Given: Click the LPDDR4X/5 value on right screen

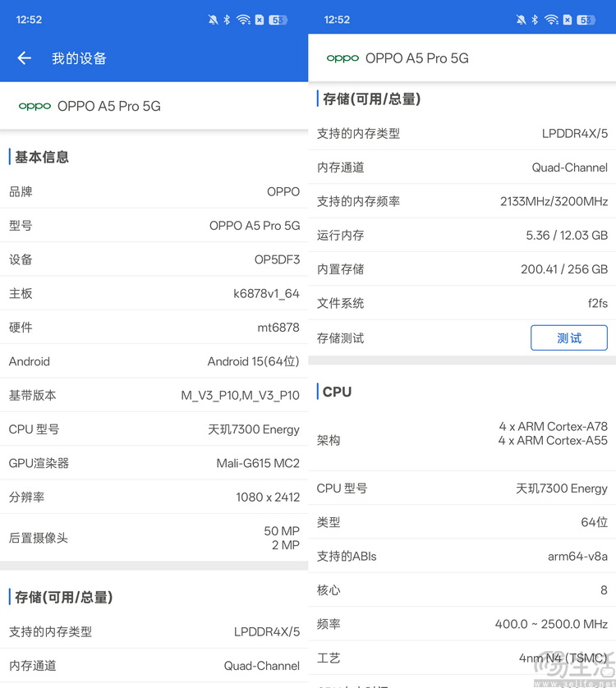Looking at the screenshot, I should [x=575, y=133].
